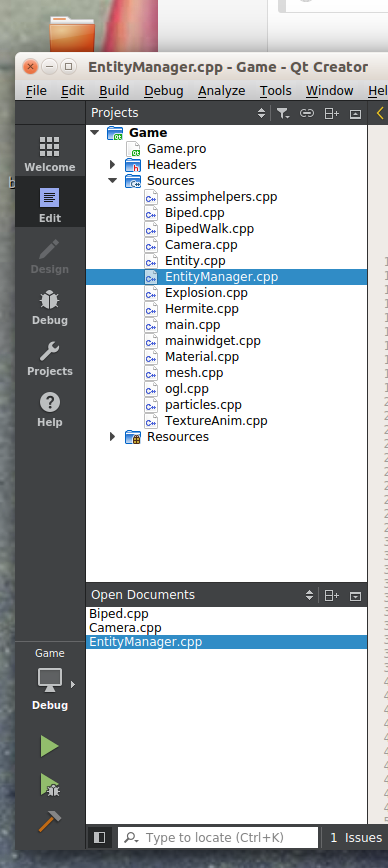This screenshot has height=868, width=388.
Task: Select Entity.cpp file
Action: tap(195, 261)
